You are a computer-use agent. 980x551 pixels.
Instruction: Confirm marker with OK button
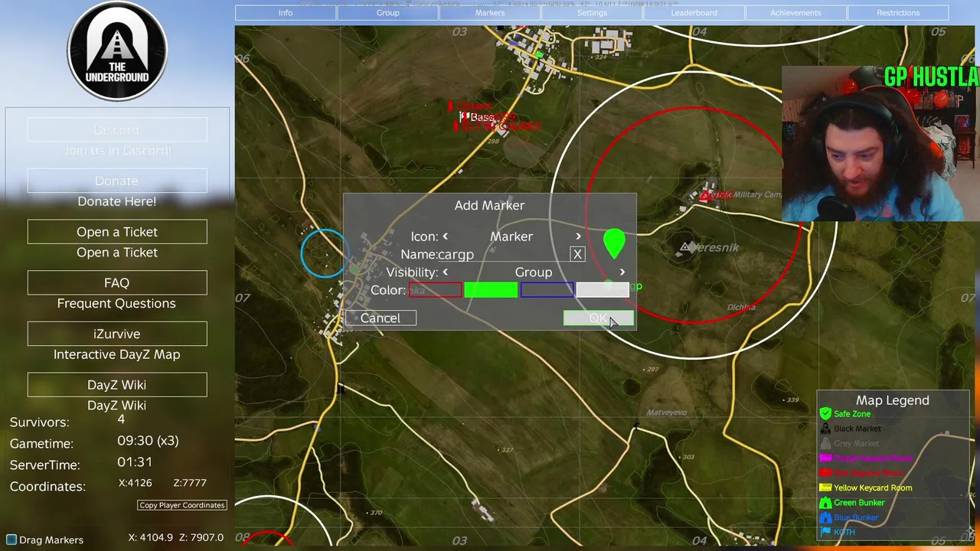click(599, 318)
